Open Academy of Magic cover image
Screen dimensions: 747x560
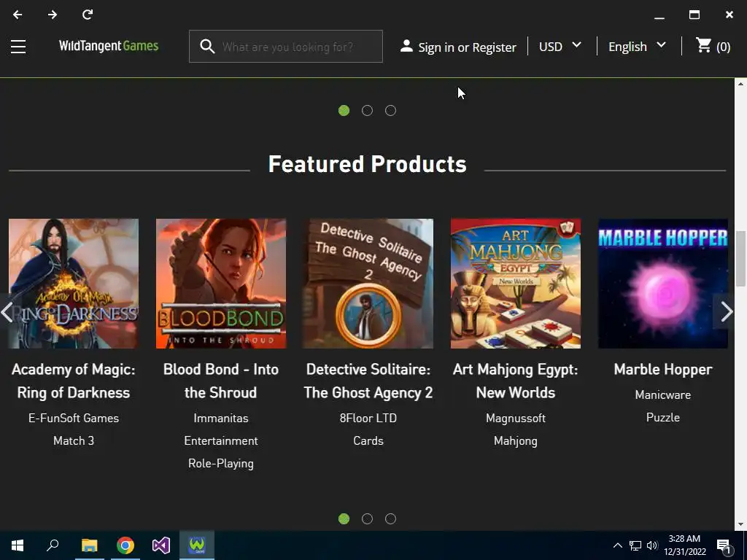click(74, 284)
